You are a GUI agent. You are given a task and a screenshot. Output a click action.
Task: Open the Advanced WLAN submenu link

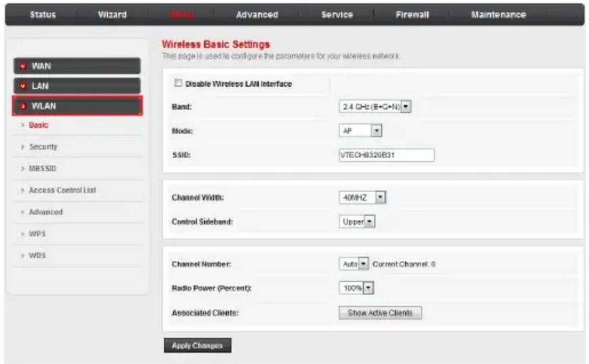tap(46, 212)
